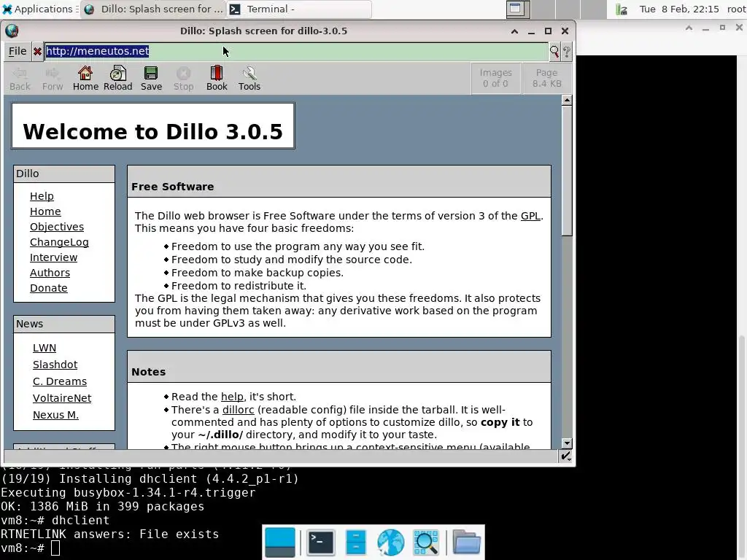The width and height of the screenshot is (747, 560).
Task: Show desktop via dock's first icon
Action: tap(279, 542)
